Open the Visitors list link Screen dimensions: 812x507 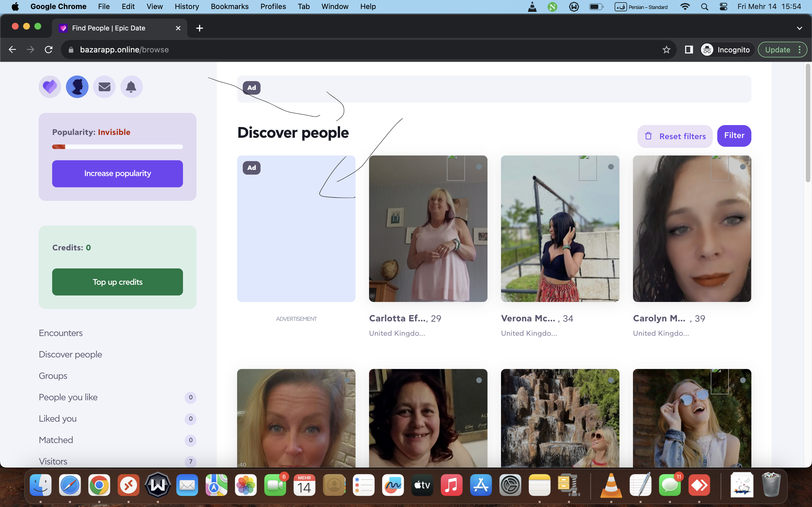(x=53, y=461)
